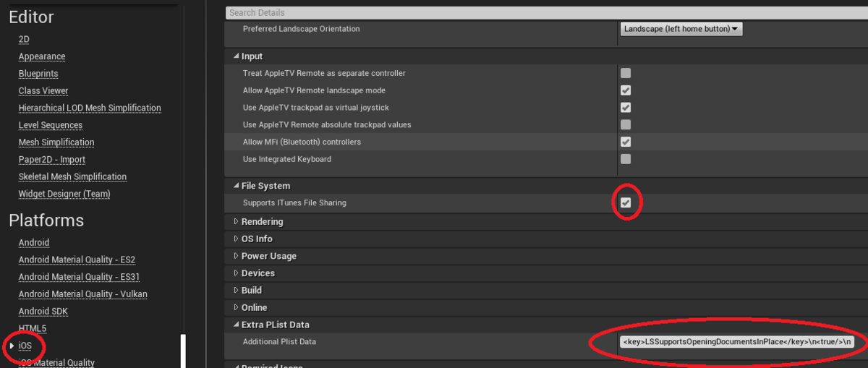Open Mesh Simplification settings
Image resolution: width=868 pixels, height=368 pixels.
(56, 142)
